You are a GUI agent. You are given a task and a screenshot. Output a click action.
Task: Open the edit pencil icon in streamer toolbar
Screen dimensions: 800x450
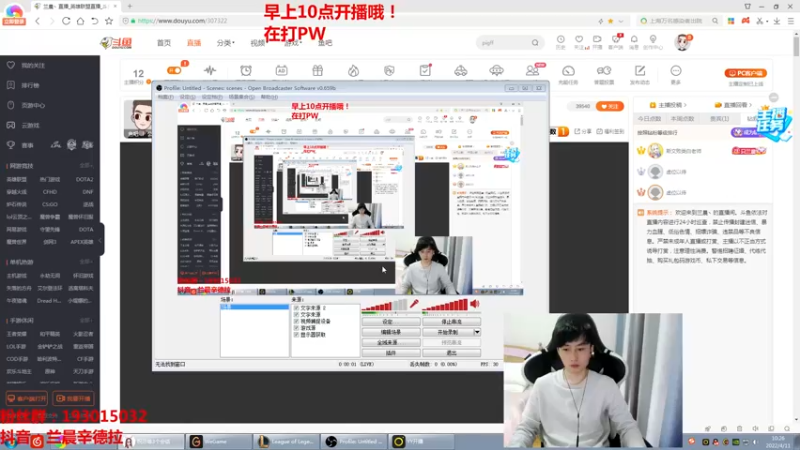click(640, 70)
